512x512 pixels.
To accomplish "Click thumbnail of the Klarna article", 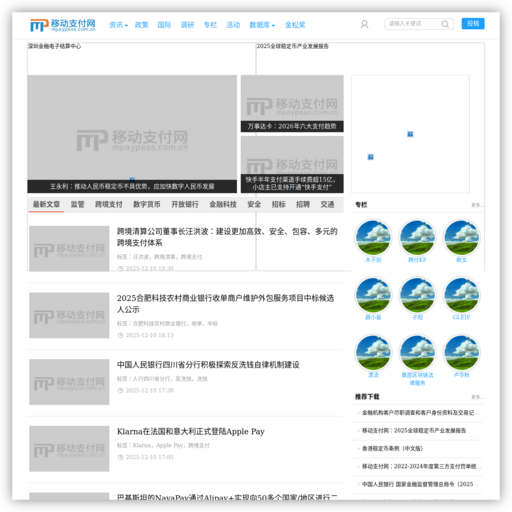I will 69,449.
